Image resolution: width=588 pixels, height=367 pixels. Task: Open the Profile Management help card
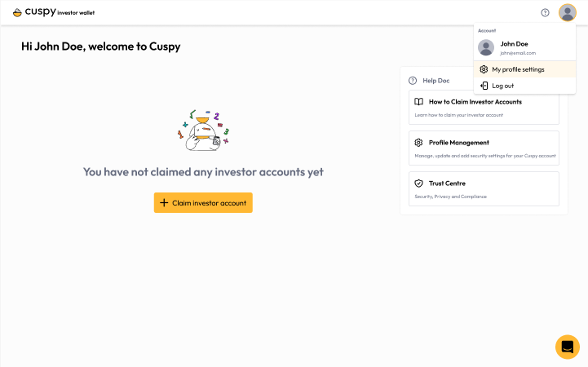(x=484, y=148)
